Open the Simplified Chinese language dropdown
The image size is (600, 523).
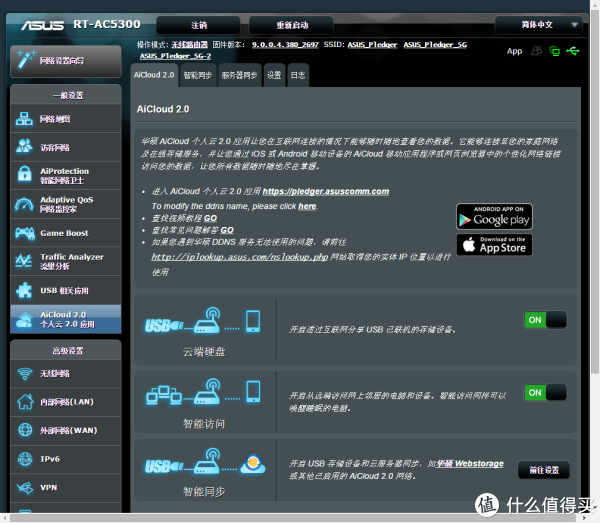tap(538, 25)
